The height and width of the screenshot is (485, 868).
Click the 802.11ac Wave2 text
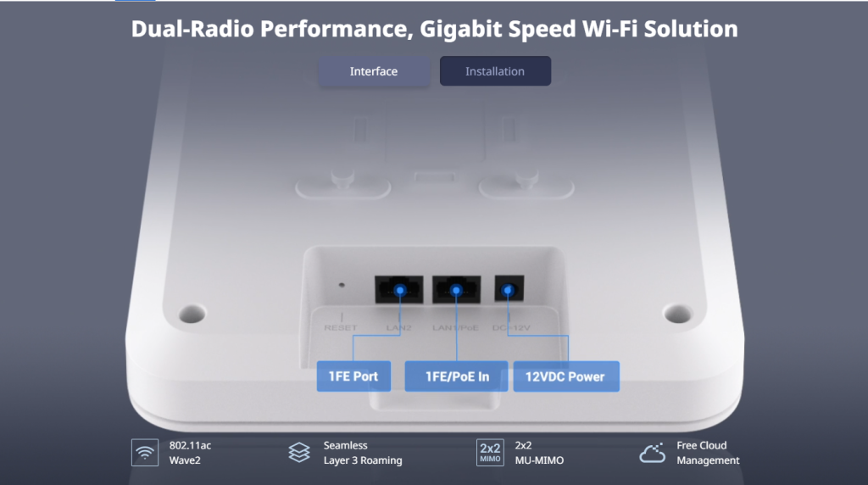190,452
